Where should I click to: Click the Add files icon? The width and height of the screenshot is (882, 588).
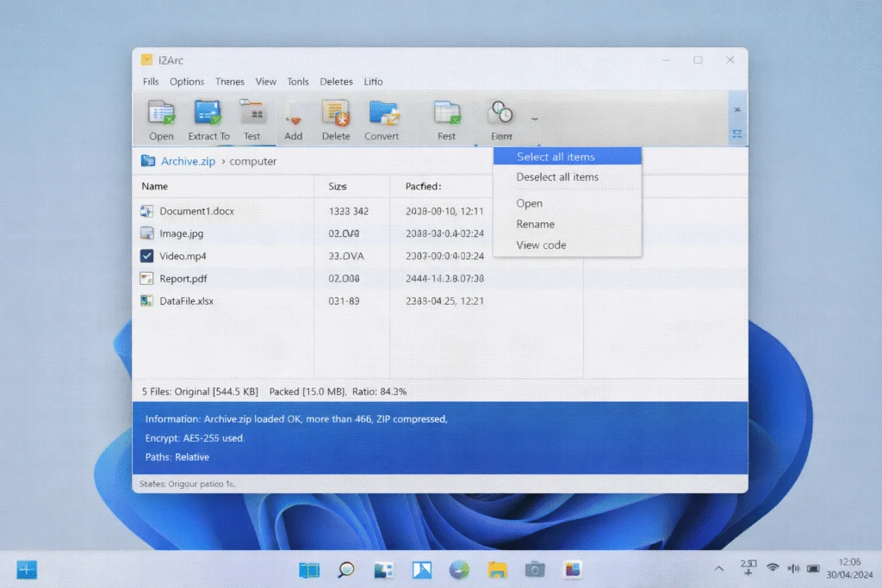coord(294,118)
